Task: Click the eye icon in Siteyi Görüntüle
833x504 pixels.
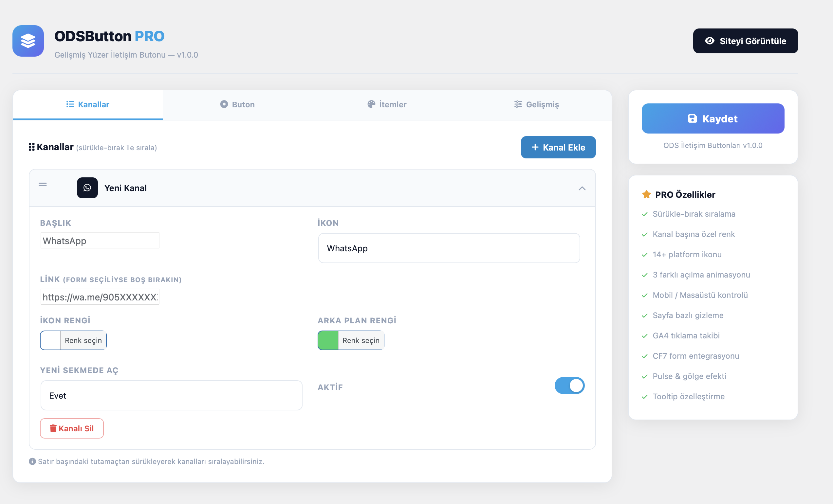Action: [710, 41]
